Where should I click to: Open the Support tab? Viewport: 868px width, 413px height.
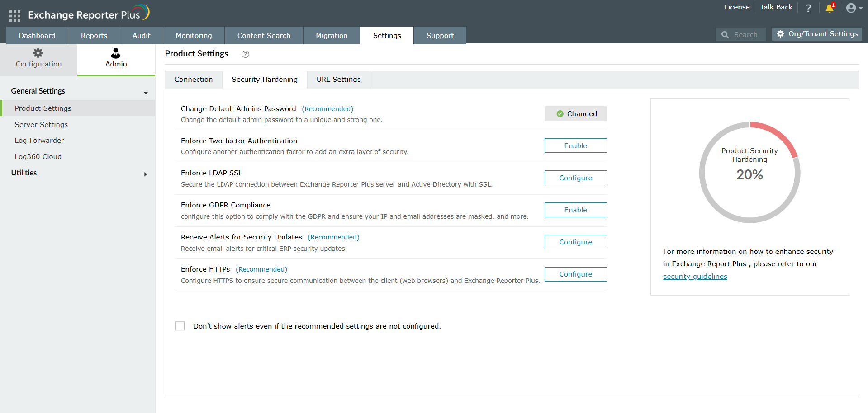pyautogui.click(x=440, y=35)
